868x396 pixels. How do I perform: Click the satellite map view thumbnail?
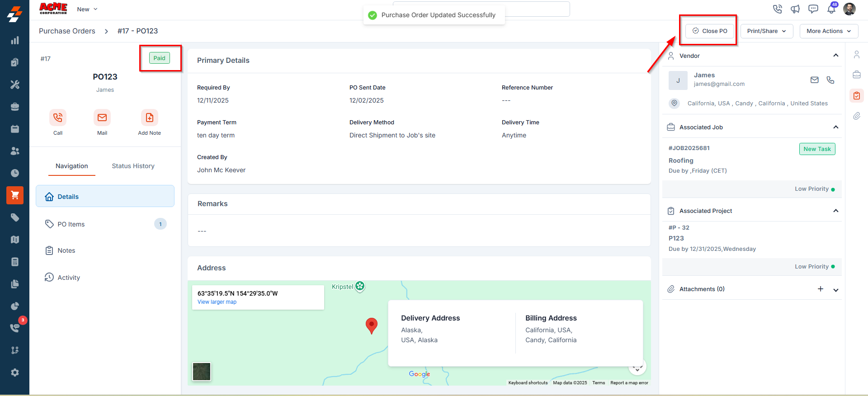pyautogui.click(x=202, y=372)
